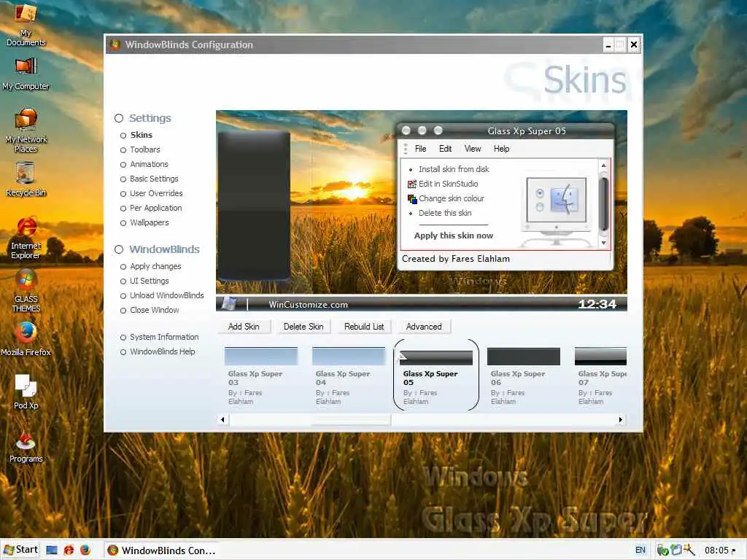This screenshot has width=747, height=560.
Task: Open Pod Xp desktop icon
Action: click(x=26, y=392)
